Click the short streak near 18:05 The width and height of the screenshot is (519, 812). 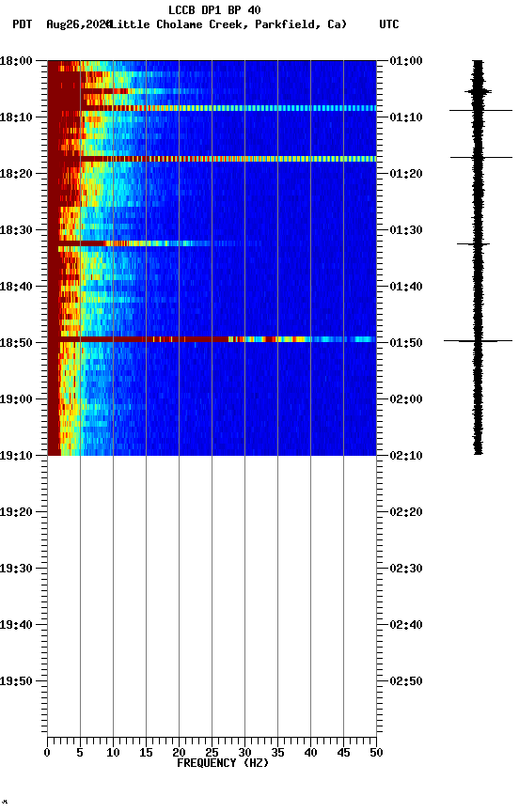(x=103, y=91)
